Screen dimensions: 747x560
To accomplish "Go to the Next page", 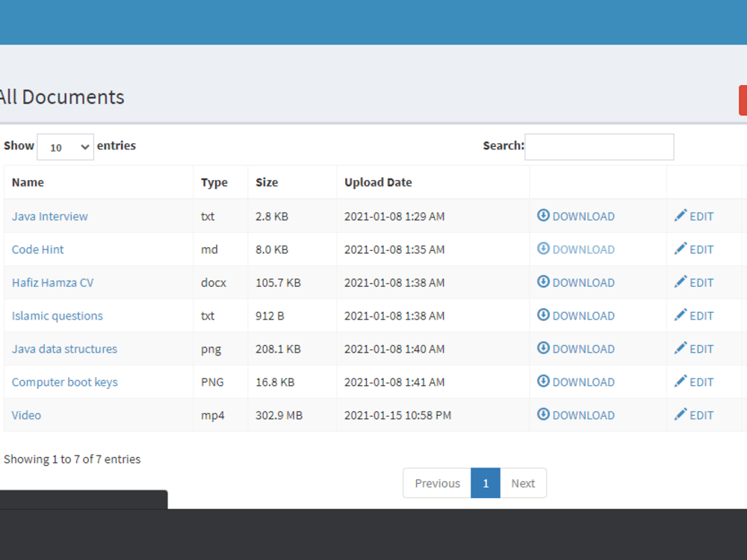I will click(x=523, y=483).
